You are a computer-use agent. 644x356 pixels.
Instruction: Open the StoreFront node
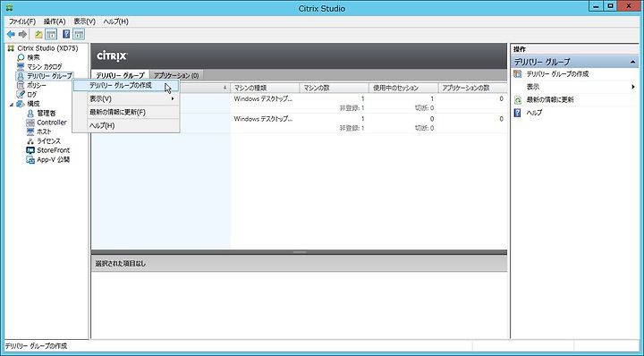(54, 150)
